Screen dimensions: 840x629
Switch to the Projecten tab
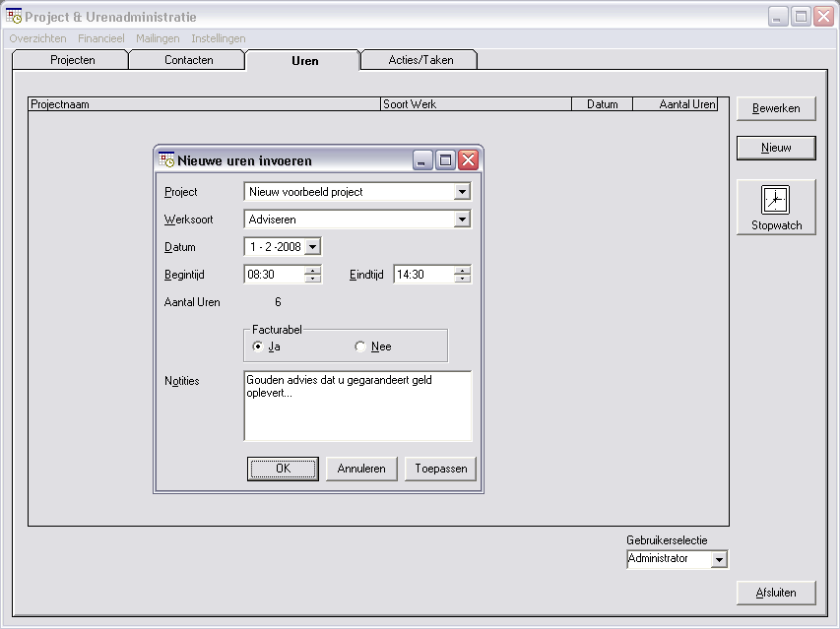(x=72, y=60)
